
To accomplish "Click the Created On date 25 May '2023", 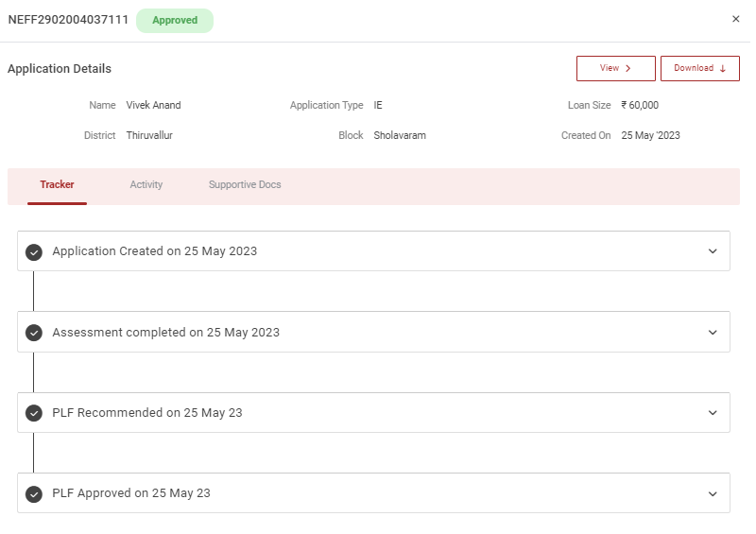I will click(650, 136).
